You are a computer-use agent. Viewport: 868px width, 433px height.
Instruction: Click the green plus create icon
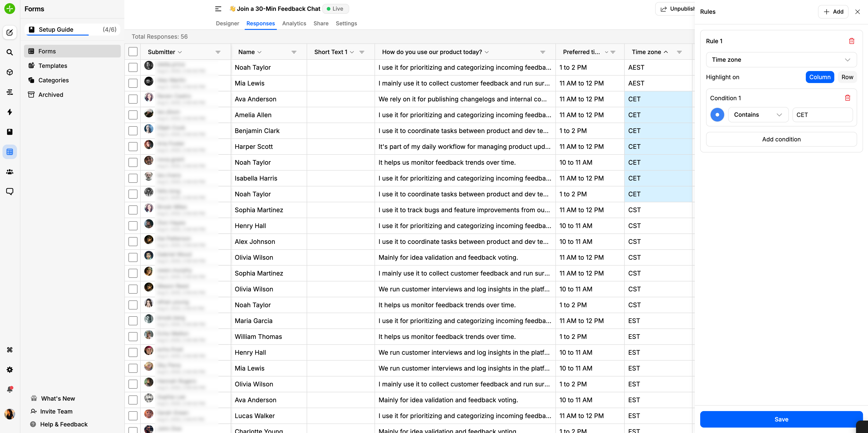(x=10, y=9)
